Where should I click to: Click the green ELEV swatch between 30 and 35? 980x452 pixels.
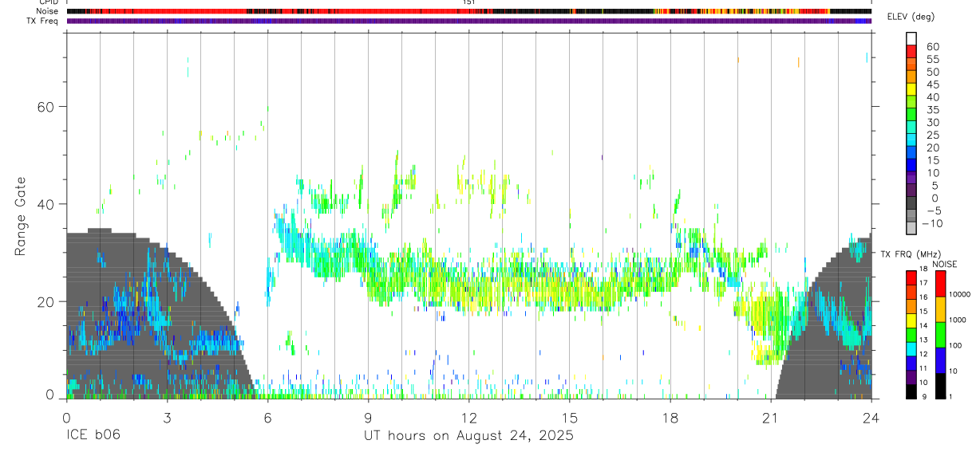coord(911,116)
